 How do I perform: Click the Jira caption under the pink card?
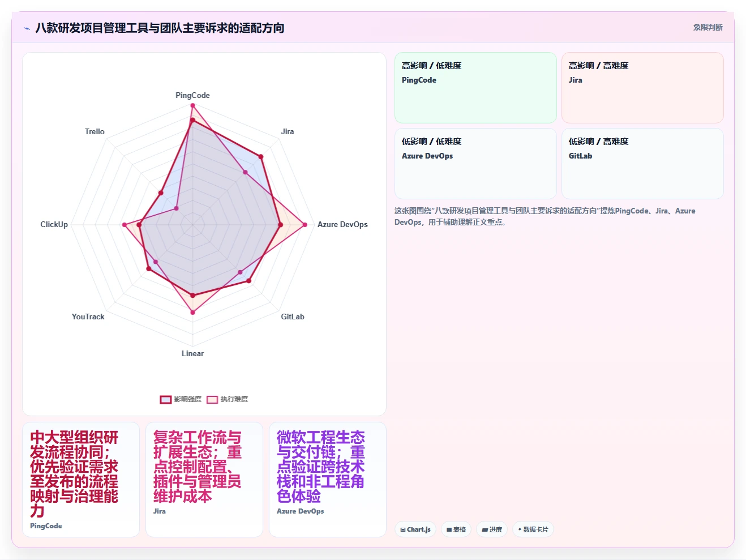click(x=160, y=511)
